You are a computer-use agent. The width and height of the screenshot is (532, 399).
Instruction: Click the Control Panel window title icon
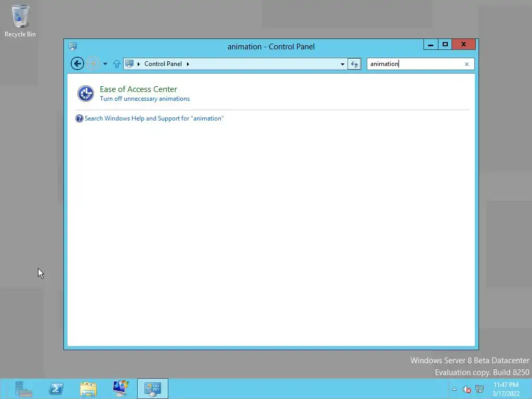click(x=73, y=46)
